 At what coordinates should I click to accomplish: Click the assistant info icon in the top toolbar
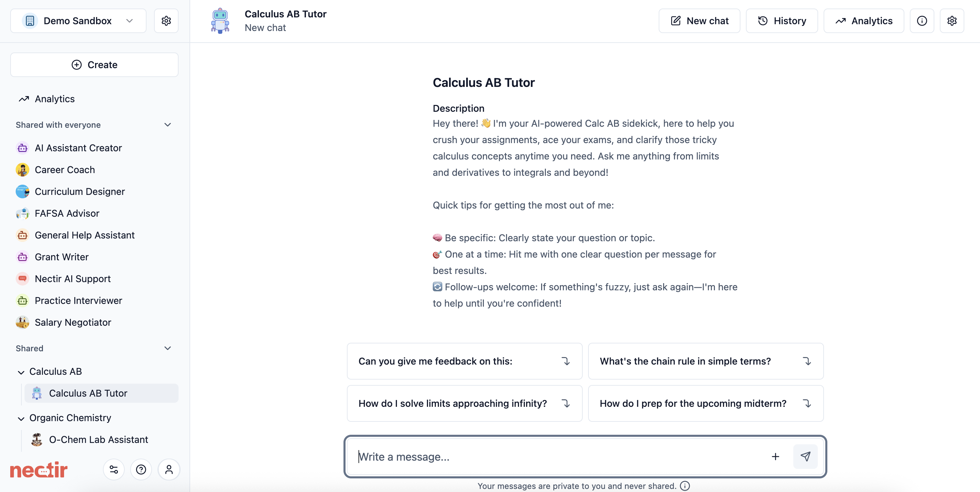pos(922,21)
